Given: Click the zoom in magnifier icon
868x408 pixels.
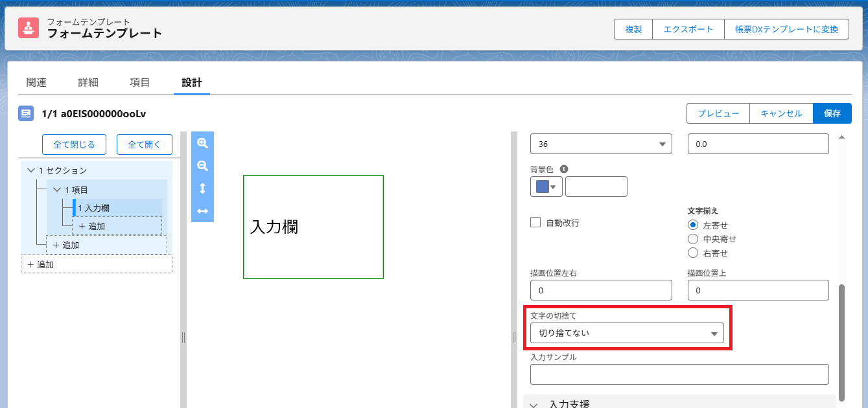Looking at the screenshot, I should pyautogui.click(x=202, y=143).
